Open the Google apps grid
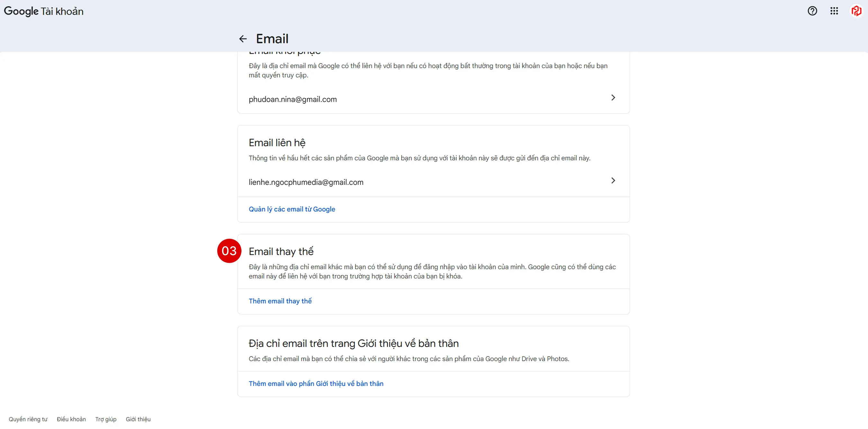 pos(834,11)
